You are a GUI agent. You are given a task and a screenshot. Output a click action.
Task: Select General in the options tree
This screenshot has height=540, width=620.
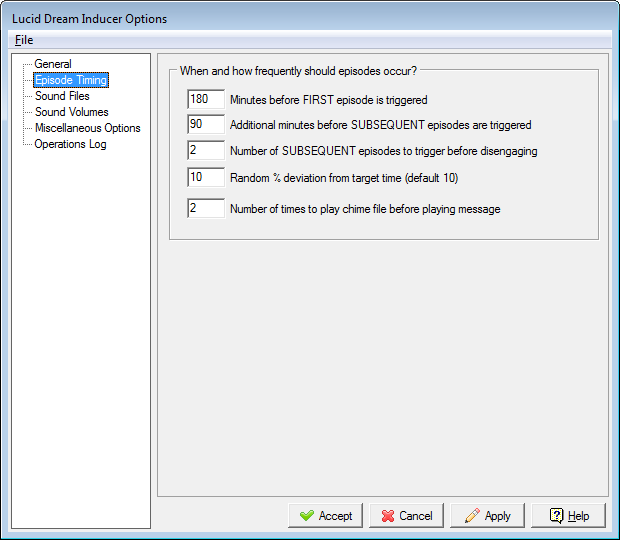tap(53, 64)
